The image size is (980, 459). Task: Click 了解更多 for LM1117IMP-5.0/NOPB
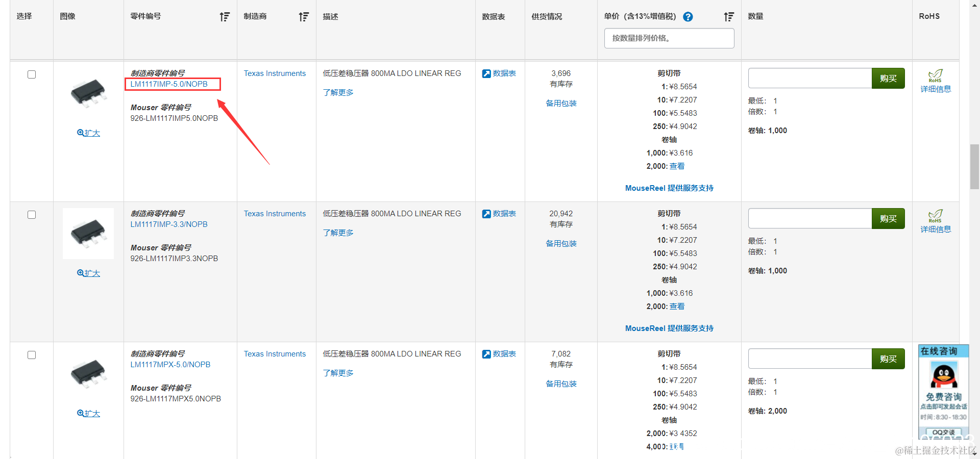338,92
